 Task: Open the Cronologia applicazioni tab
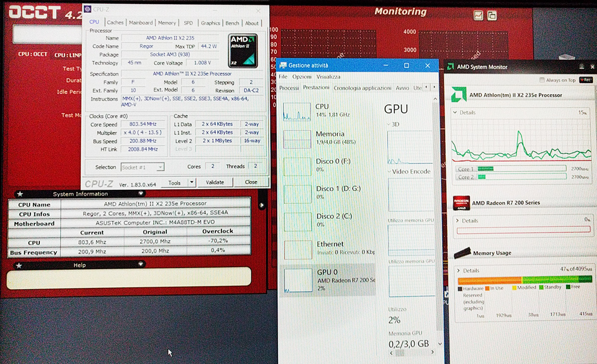(x=363, y=88)
